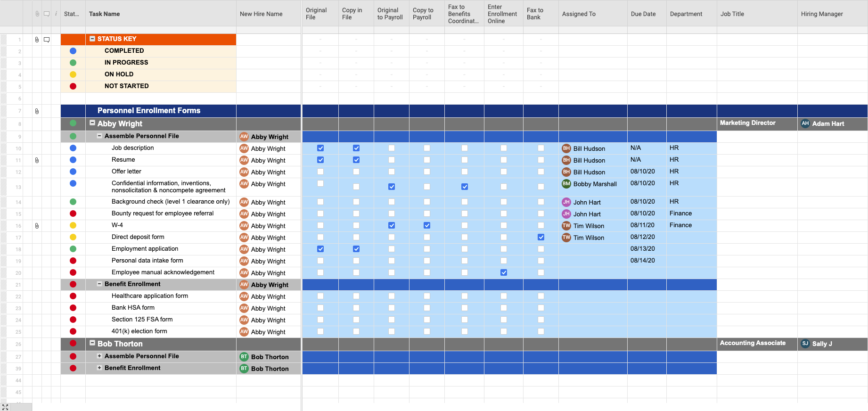The image size is (868, 411).
Task: Select the Due Date column header
Action: click(643, 14)
